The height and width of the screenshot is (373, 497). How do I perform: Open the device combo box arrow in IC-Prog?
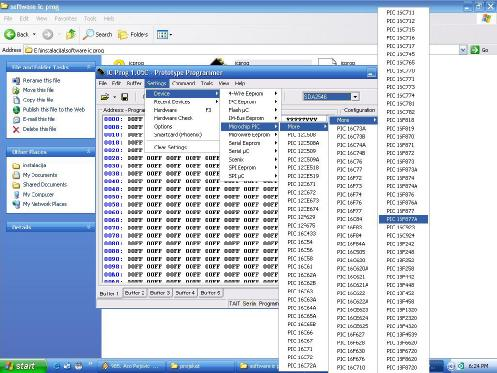(355, 97)
